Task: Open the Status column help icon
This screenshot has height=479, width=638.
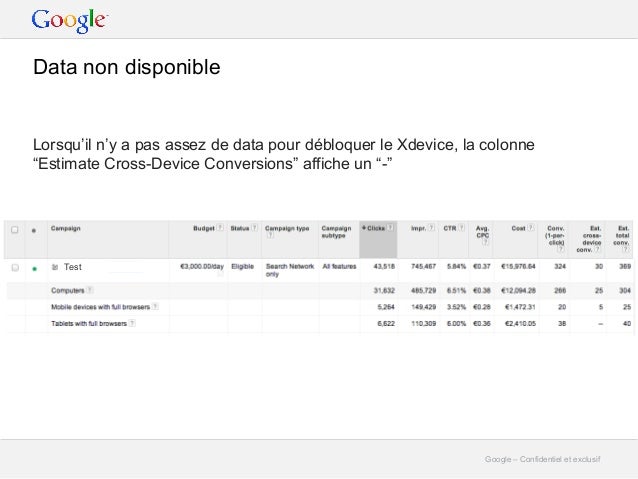Action: [x=254, y=228]
